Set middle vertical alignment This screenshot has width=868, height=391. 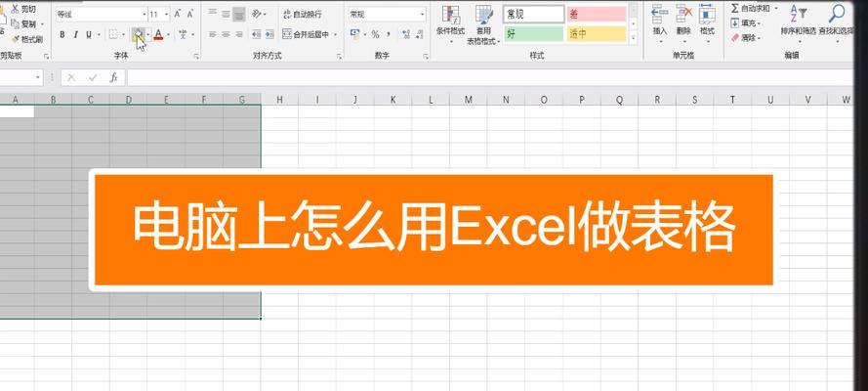pos(226,14)
